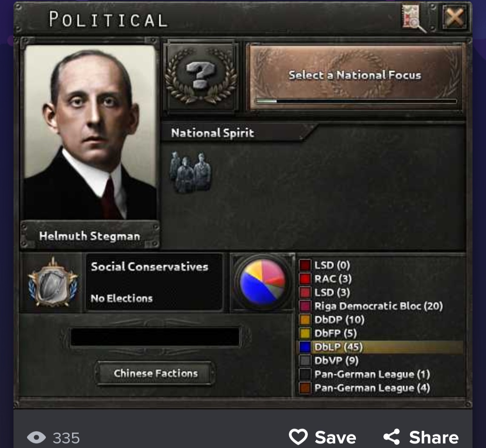Click Helmuth Stegman leader portrait
Image resolution: width=486 pixels, height=448 pixels.
pos(90,132)
